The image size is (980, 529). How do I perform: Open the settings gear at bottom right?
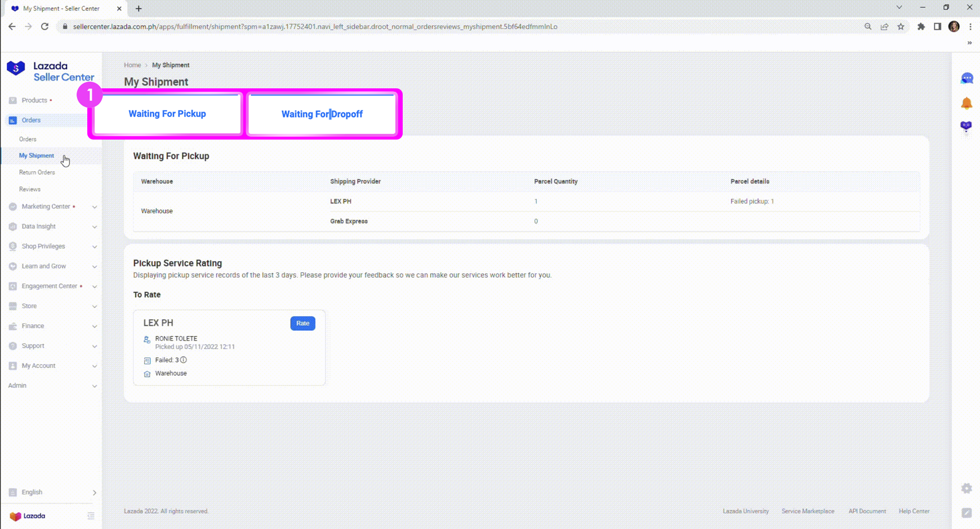967,488
